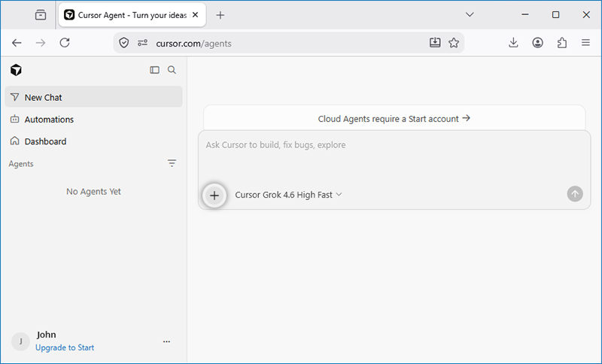Screen dimensions: 602x364
Task: Reload the current page
Action: [x=65, y=43]
